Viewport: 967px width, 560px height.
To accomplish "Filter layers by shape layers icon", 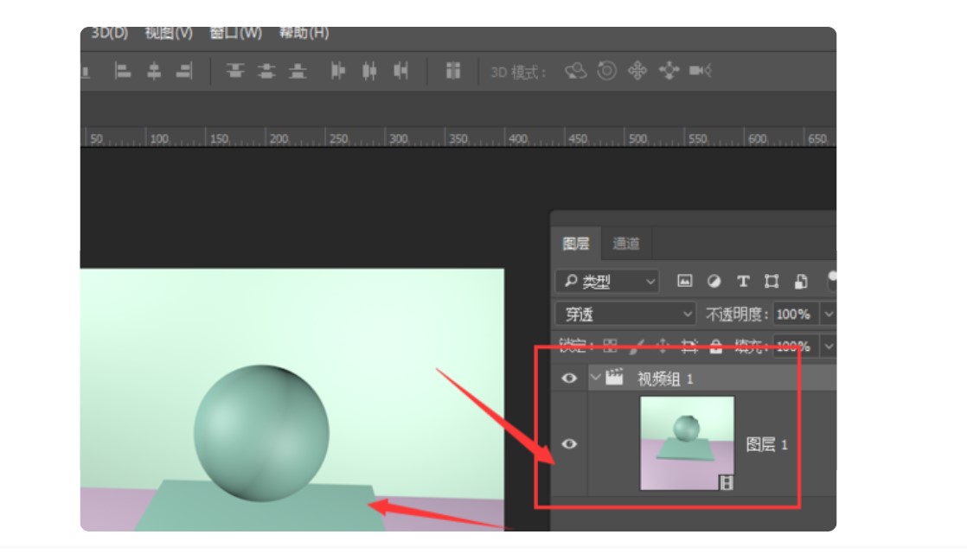I will 772,282.
